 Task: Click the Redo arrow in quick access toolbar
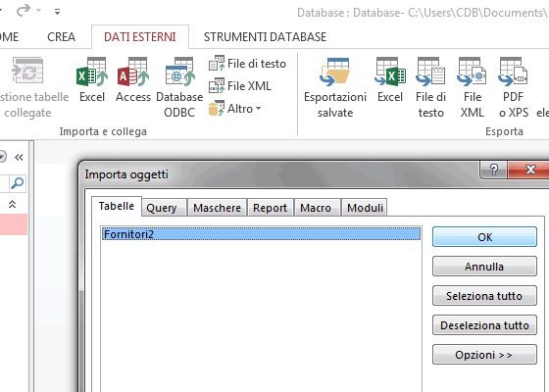pos(24,11)
